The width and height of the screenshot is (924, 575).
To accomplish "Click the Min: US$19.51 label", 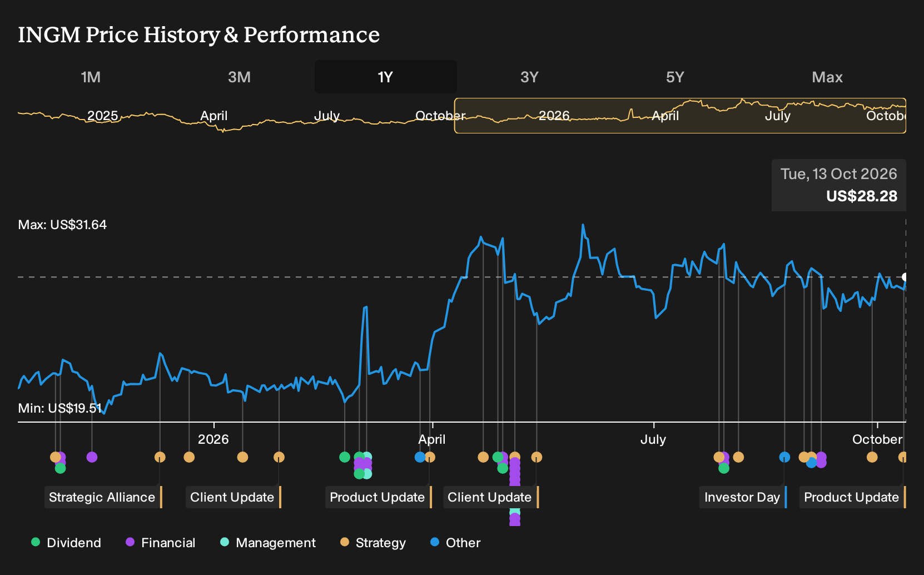I will click(60, 408).
